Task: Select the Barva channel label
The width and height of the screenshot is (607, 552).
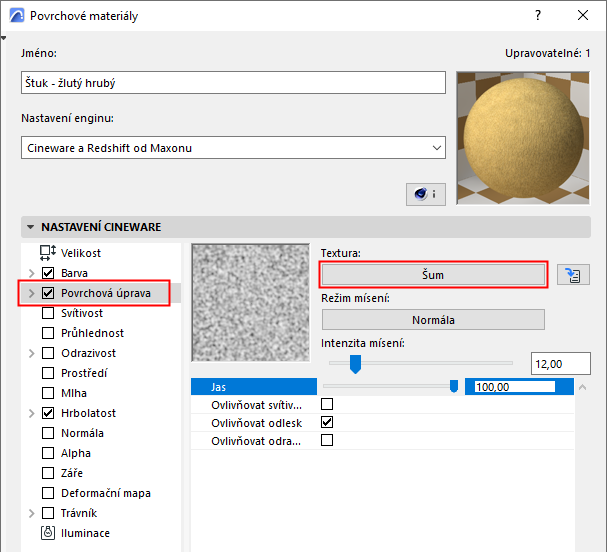Action: point(74,273)
